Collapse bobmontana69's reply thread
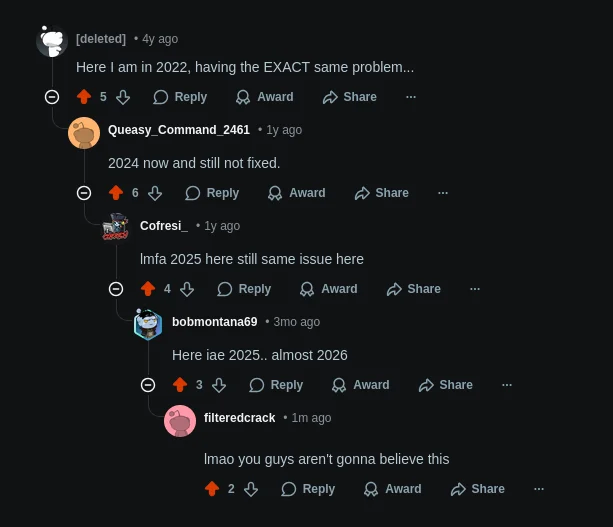This screenshot has height=527, width=613. pyautogui.click(x=148, y=385)
